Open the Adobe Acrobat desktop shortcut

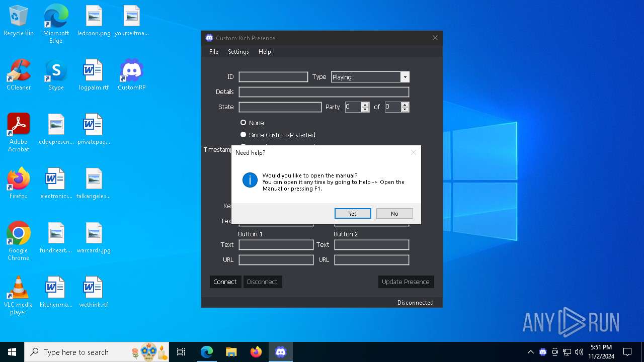click(19, 133)
